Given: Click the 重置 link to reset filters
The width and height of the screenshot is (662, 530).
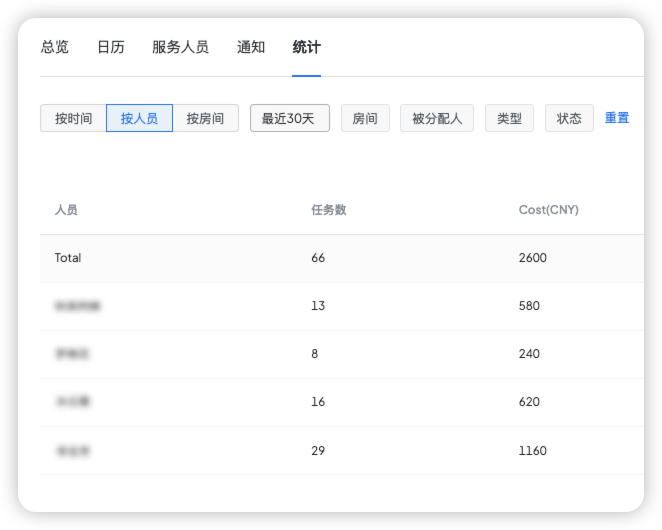Looking at the screenshot, I should click(x=617, y=118).
